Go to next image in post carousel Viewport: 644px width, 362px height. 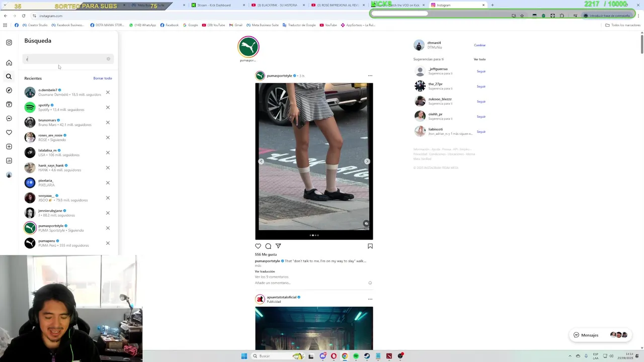pyautogui.click(x=367, y=161)
